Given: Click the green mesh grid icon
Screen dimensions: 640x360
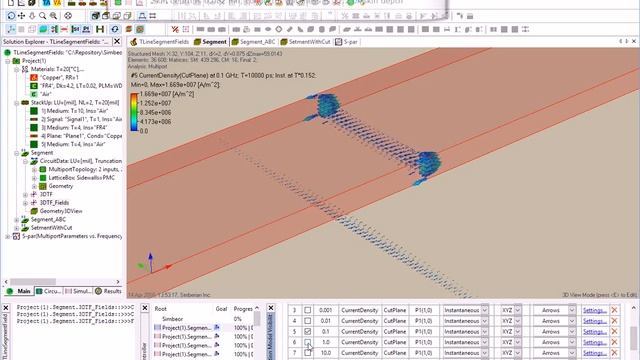Looking at the screenshot, I should coord(140,29).
